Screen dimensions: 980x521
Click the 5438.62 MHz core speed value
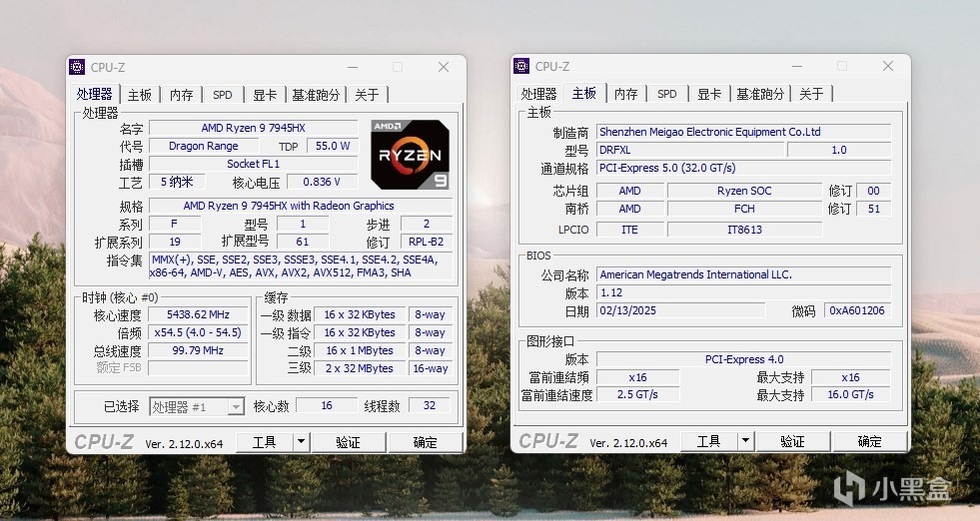coord(198,314)
